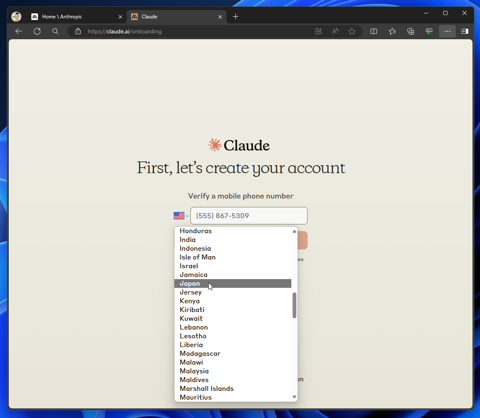This screenshot has width=480, height=418.
Task: Choose Lesotho from the dropdown
Action: point(233,336)
